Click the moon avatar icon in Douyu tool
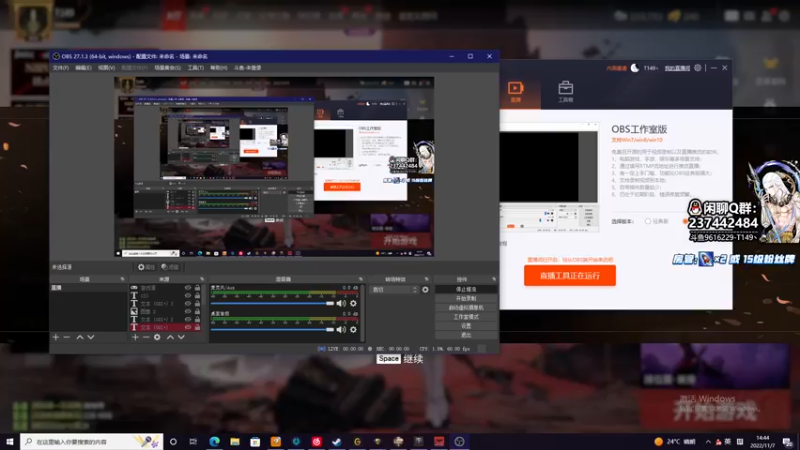 coord(635,67)
